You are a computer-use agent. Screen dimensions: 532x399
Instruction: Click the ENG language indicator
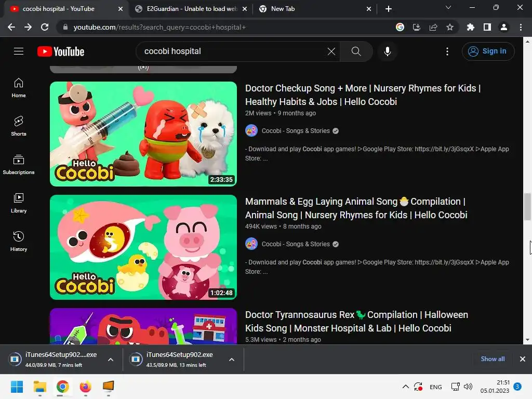point(436,387)
